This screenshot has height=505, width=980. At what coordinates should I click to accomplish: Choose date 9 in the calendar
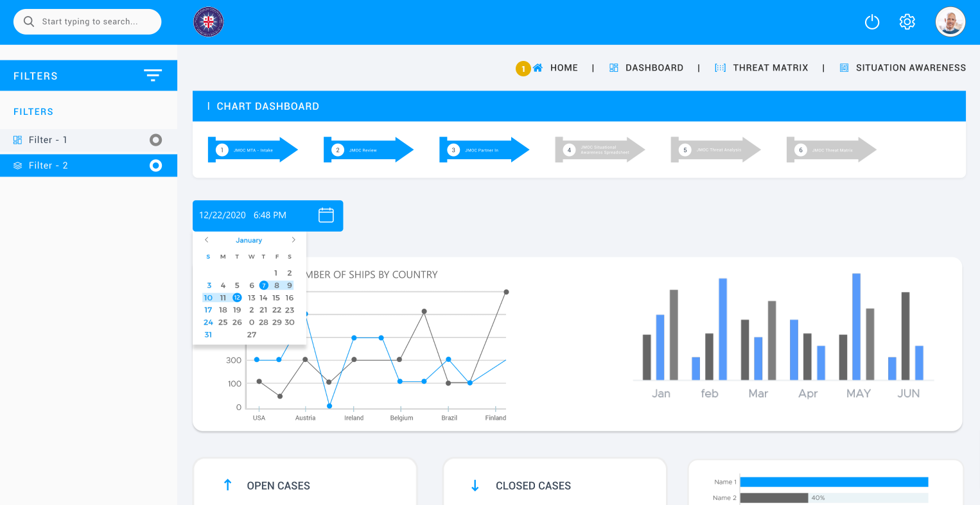[290, 286]
